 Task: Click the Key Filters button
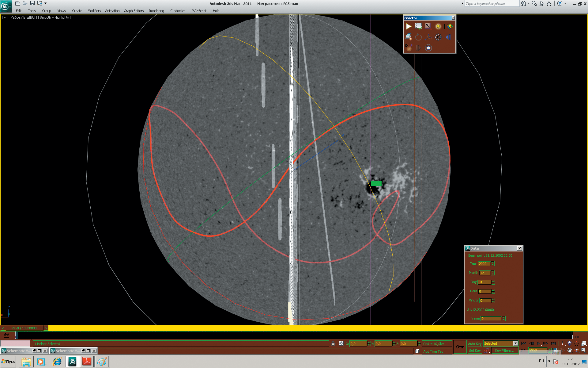(504, 351)
